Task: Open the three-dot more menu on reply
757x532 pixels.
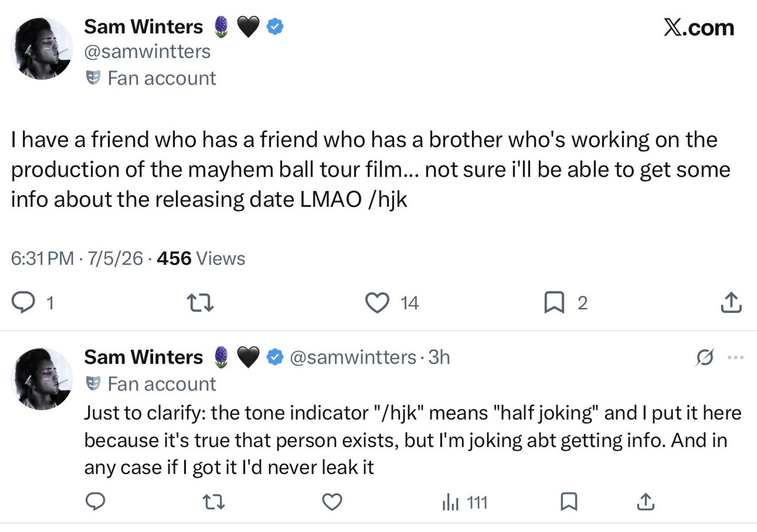Action: pos(735,358)
